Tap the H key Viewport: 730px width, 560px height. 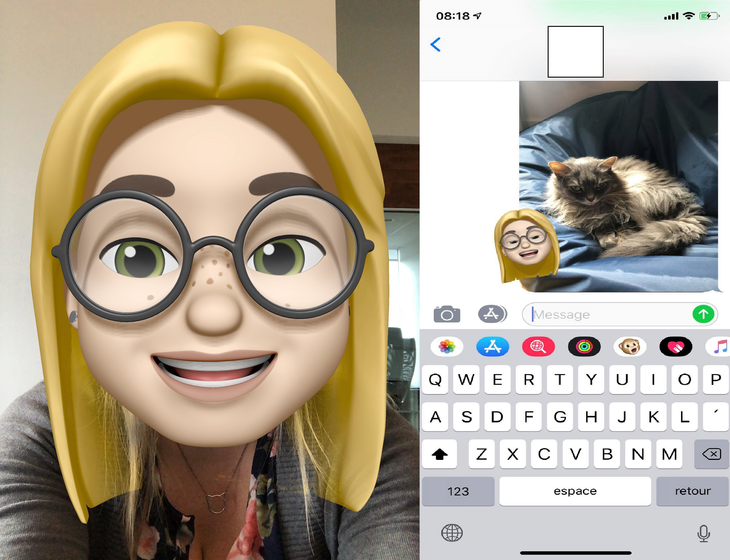click(x=591, y=417)
